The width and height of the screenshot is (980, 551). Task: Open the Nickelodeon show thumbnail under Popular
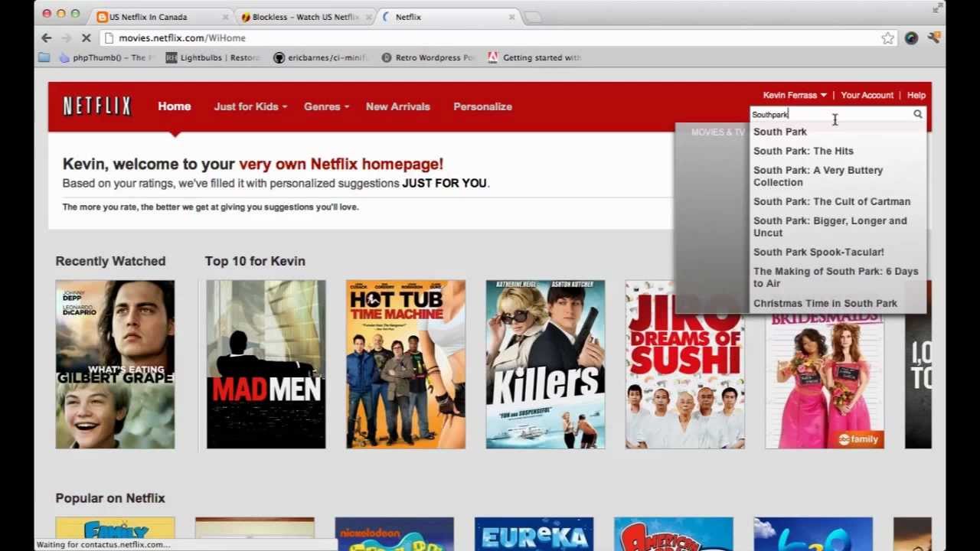coord(394,534)
